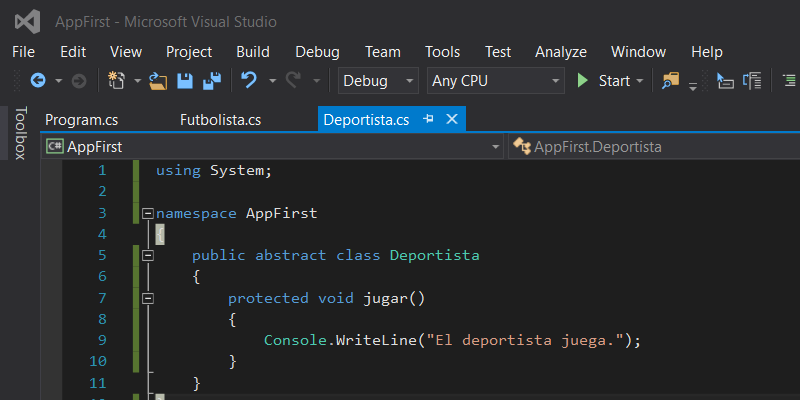Switch to the Futbolista.cs tab

click(220, 120)
